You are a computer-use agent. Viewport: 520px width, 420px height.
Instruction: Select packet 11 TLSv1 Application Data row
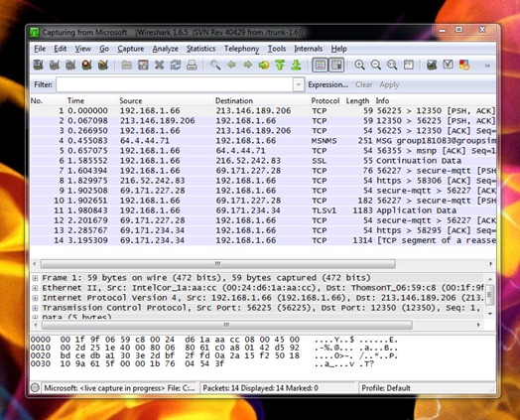point(263,210)
